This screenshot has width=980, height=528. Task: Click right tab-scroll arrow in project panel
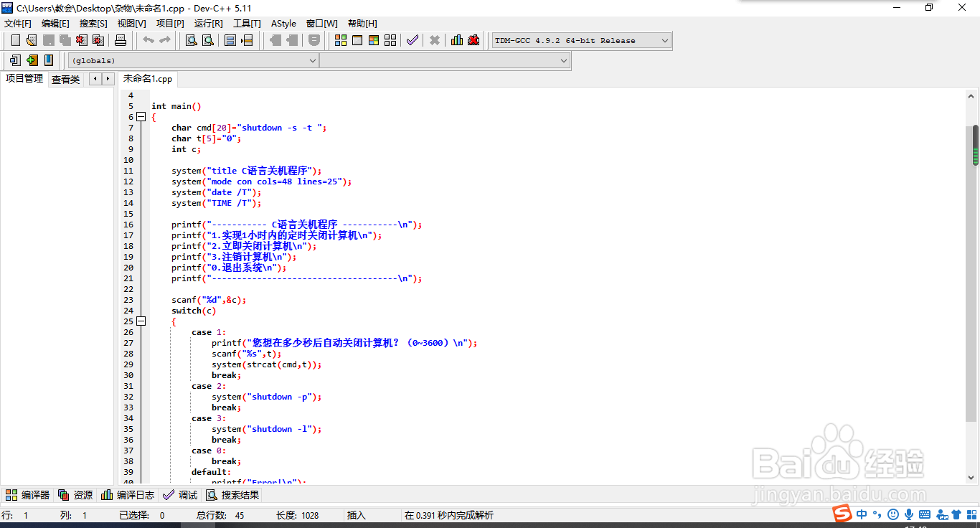tap(108, 79)
